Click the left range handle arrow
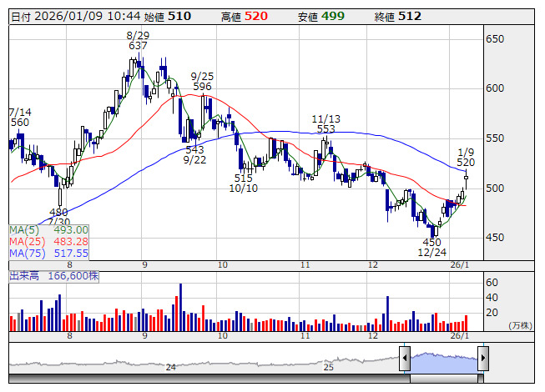 [x=405, y=358]
